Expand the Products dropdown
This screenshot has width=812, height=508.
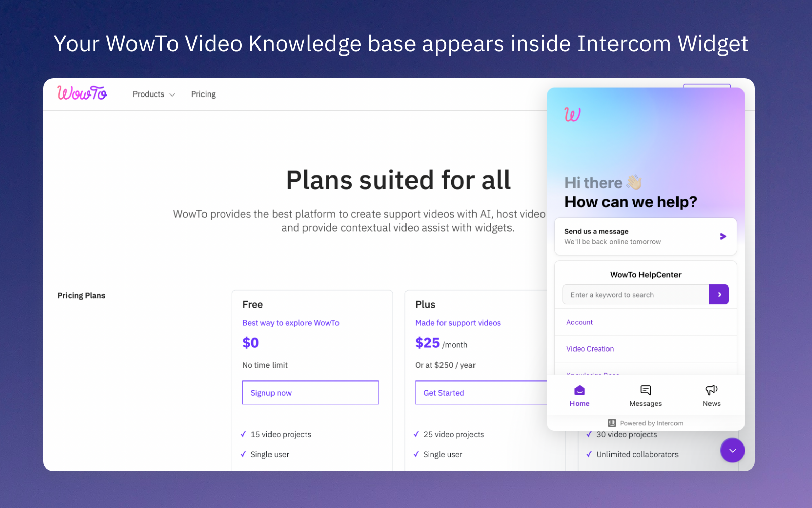(153, 94)
